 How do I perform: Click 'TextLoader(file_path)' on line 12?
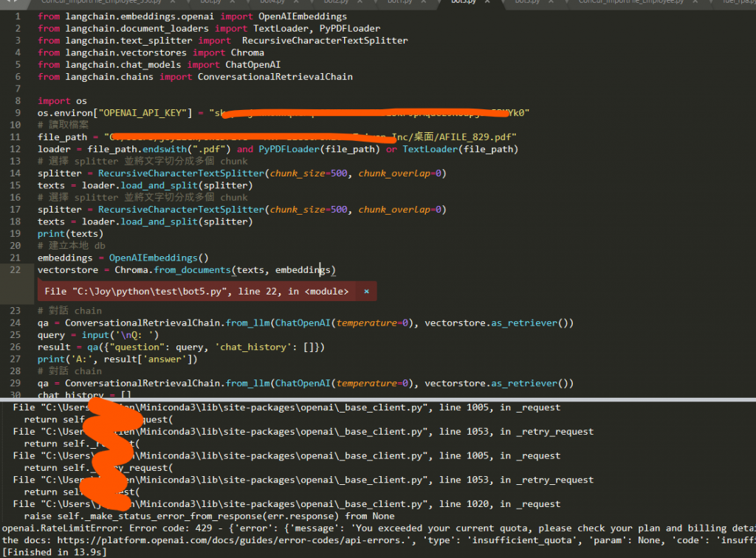pyautogui.click(x=460, y=149)
